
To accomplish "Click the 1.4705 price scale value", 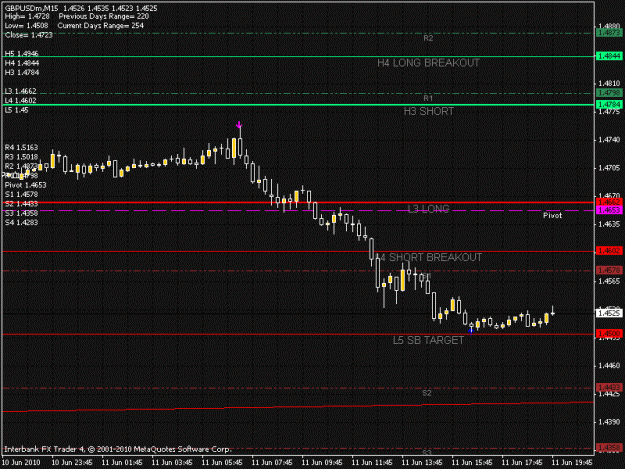I will [609, 168].
